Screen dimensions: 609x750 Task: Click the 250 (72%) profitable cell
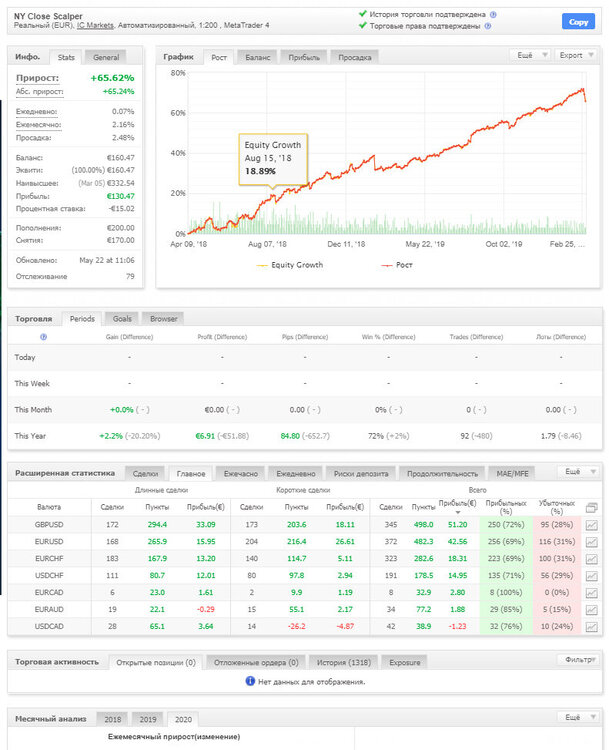point(506,525)
